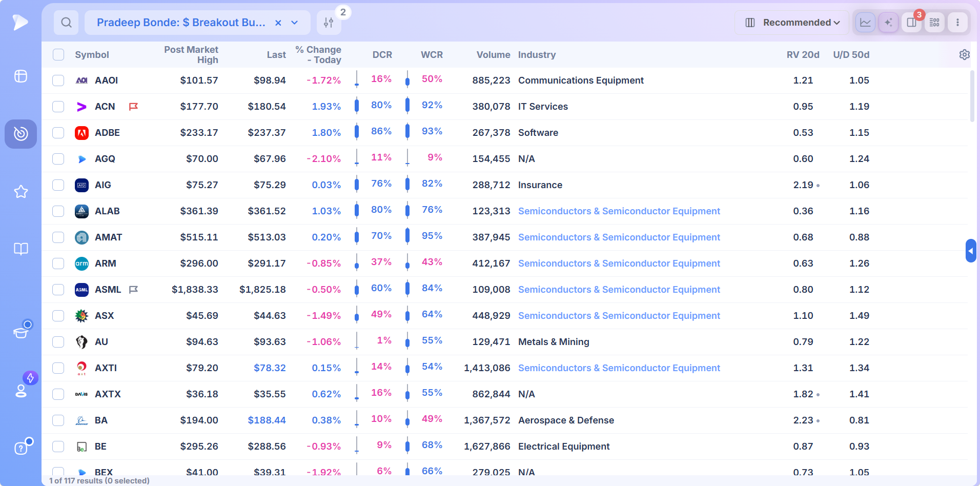Sort by % Change - Today header
This screenshot has height=486, width=980.
coord(318,55)
